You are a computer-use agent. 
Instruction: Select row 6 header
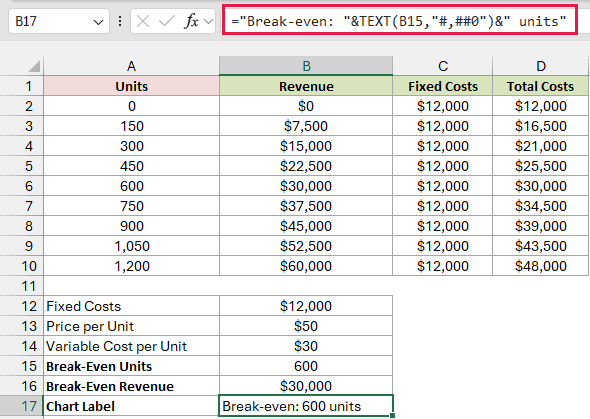click(22, 186)
